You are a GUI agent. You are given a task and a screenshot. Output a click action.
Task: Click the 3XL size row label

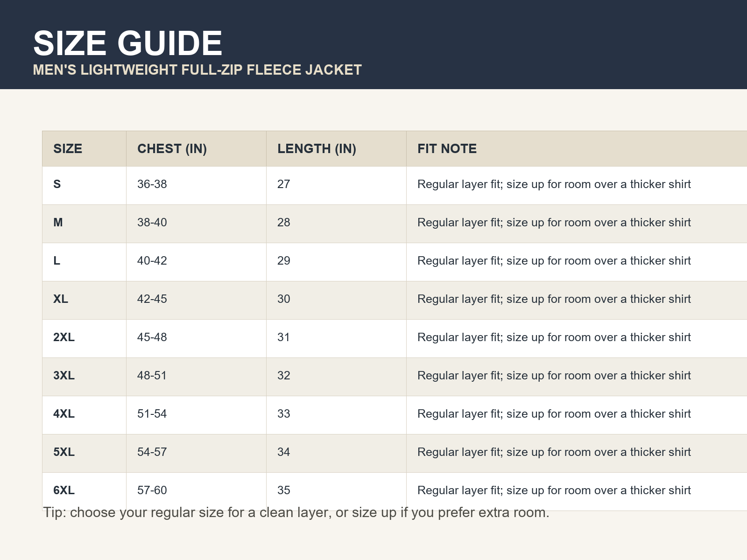(64, 375)
